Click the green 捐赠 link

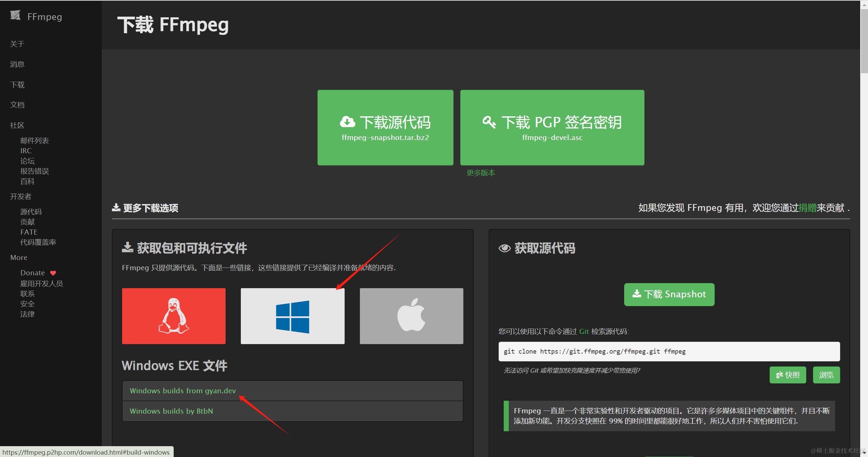coord(807,207)
